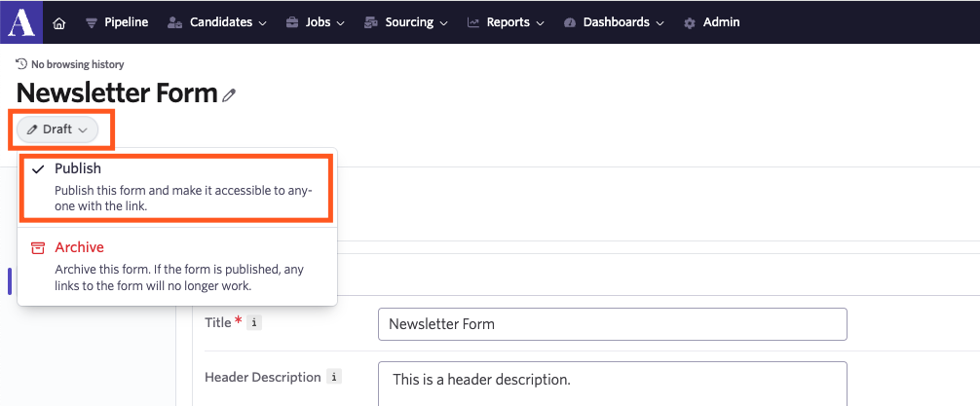Click the Candidates people icon
Screen dimensions: 980x406
tap(174, 23)
